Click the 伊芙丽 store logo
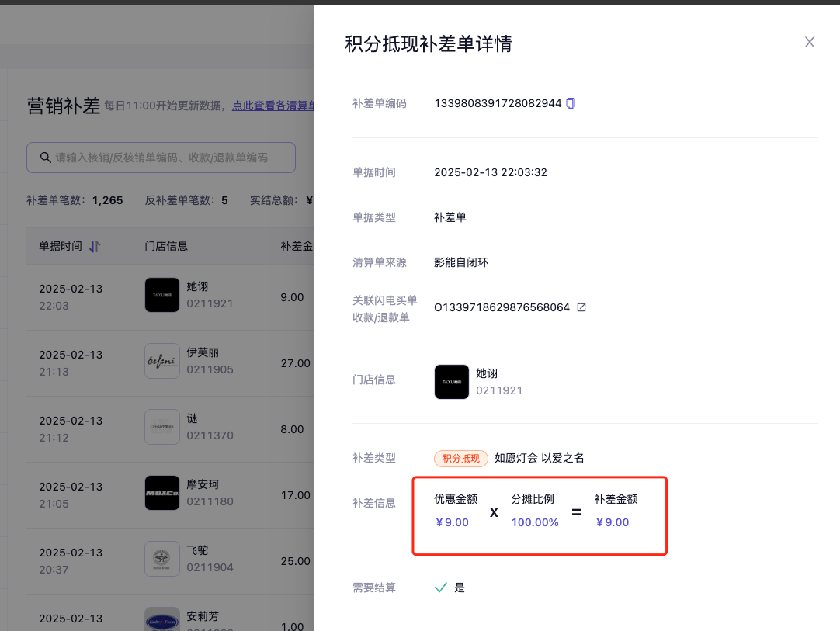Viewport: 840px width, 631px height. pos(161,361)
